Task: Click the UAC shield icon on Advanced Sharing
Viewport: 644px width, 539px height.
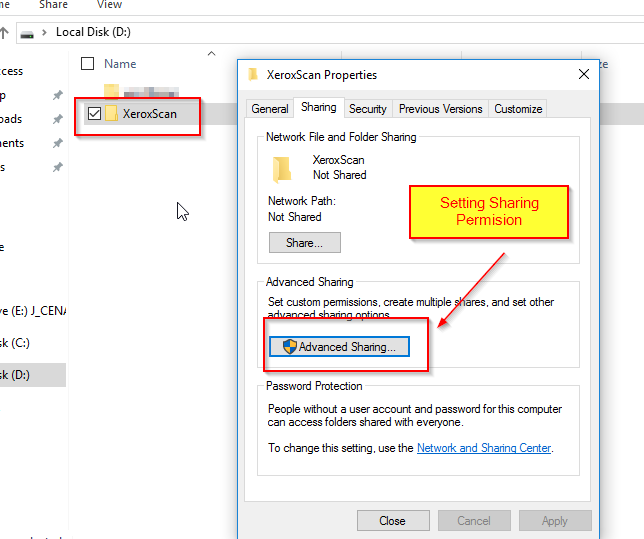Action: pyautogui.click(x=290, y=347)
